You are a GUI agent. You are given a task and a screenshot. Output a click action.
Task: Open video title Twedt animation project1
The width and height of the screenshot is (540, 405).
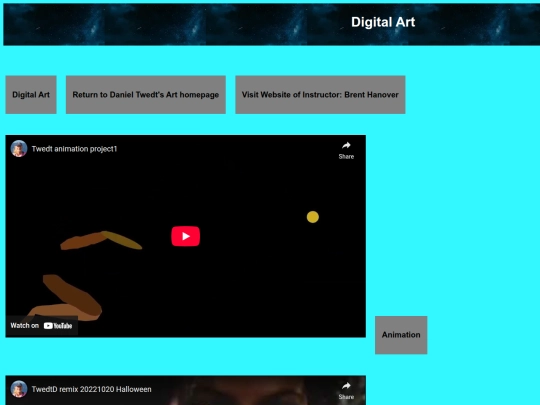click(74, 149)
